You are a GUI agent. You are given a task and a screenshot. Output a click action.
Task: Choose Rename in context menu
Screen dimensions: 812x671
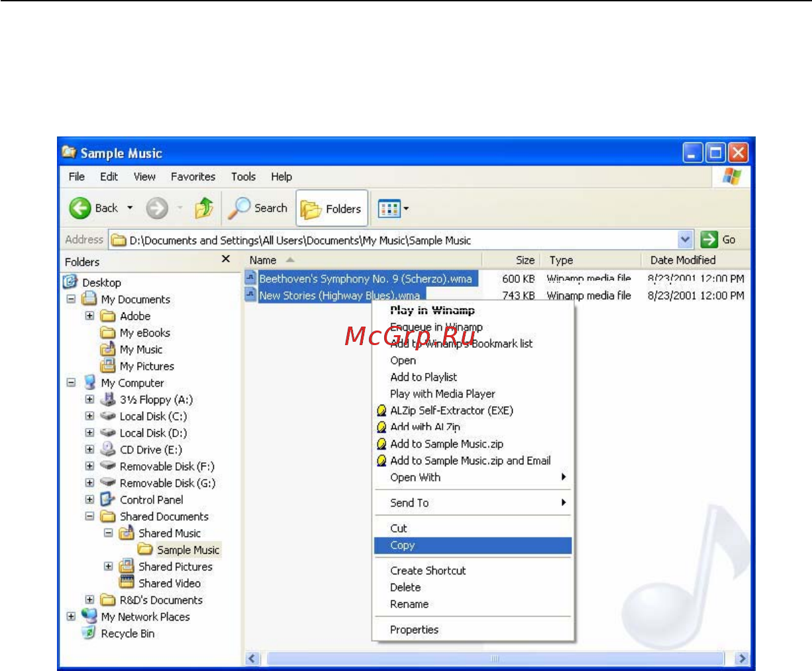pos(409,604)
